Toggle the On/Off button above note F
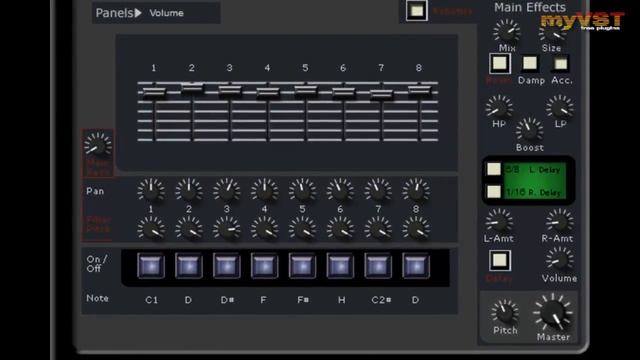 coord(264,266)
